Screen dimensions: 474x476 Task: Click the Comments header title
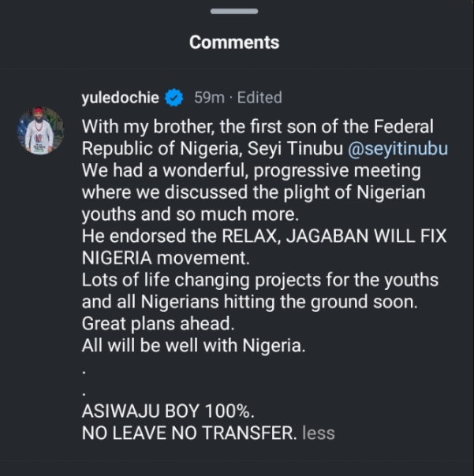pyautogui.click(x=234, y=42)
